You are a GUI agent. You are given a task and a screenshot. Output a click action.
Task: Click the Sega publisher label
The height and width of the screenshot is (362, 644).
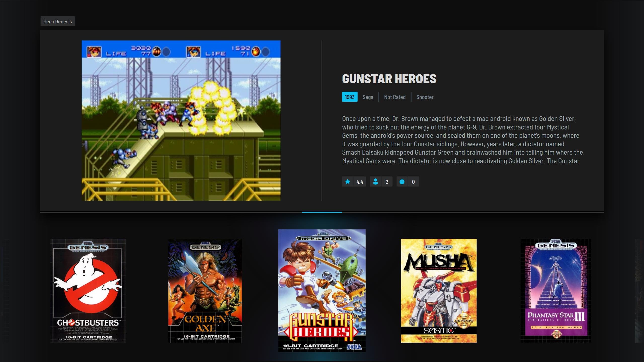(x=368, y=97)
